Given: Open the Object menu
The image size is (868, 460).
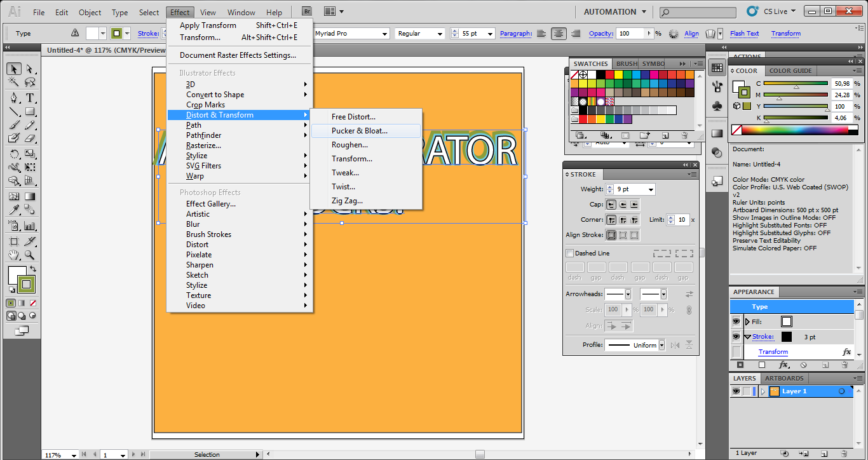Looking at the screenshot, I should 90,12.
